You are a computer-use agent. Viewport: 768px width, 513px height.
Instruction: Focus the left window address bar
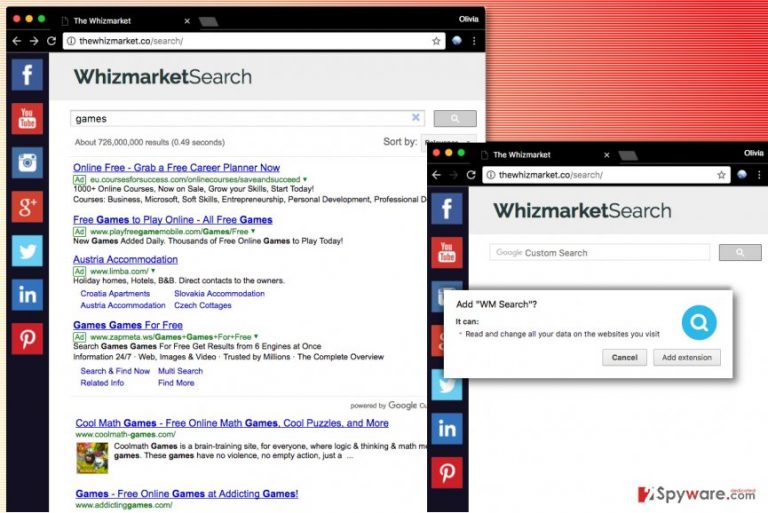point(254,41)
